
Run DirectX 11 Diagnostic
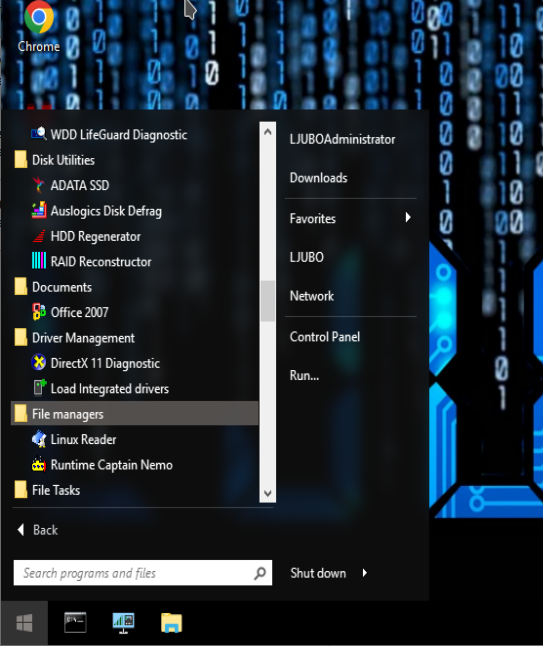[x=96, y=363]
